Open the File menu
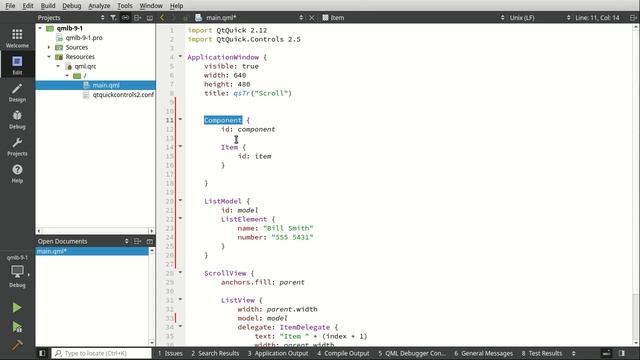The height and width of the screenshot is (360, 640). [x=10, y=6]
